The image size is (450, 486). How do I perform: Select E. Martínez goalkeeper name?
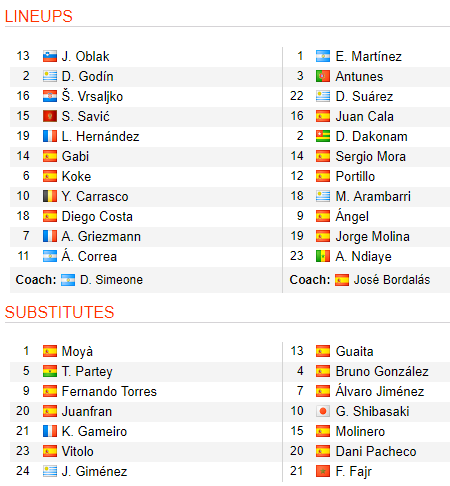[368, 56]
